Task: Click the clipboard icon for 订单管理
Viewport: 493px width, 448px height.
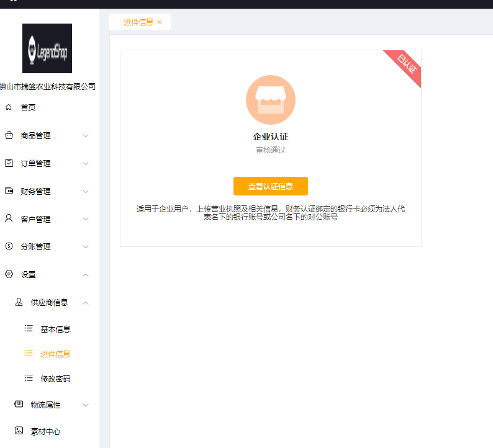Action: pyautogui.click(x=9, y=163)
